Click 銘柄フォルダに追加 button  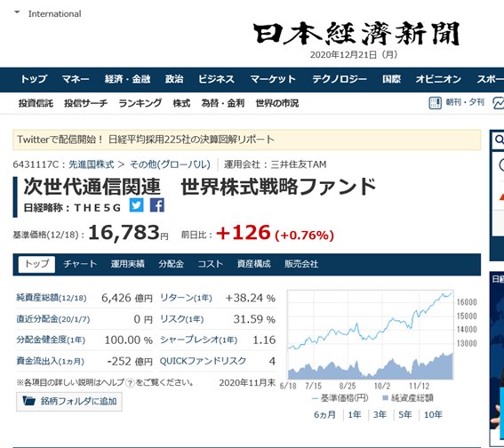pos(69,401)
